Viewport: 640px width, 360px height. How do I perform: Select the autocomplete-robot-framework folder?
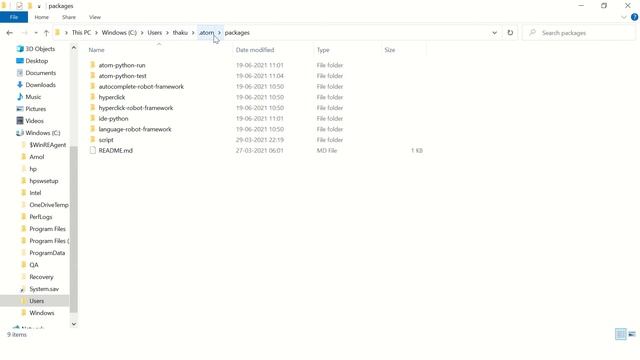point(141,87)
